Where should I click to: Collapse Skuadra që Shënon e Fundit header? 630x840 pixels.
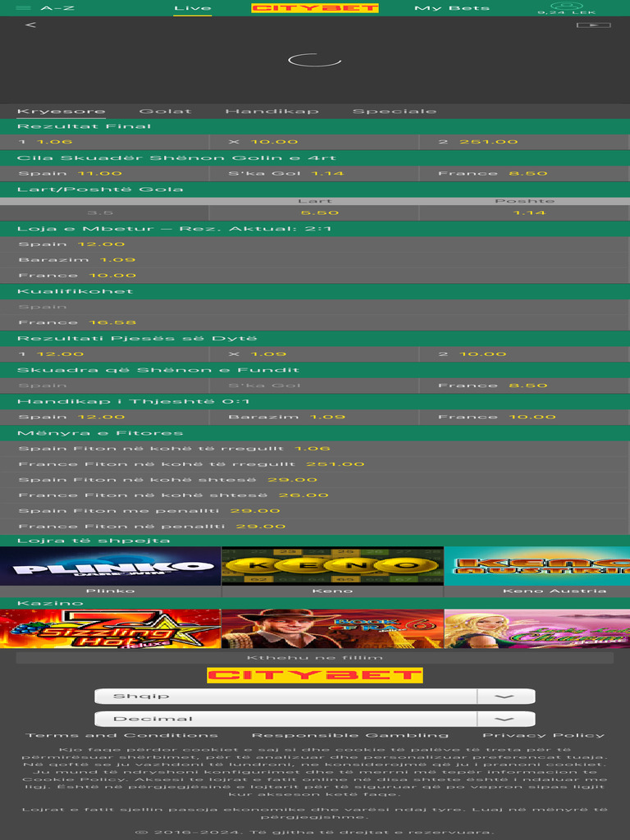(x=315, y=370)
